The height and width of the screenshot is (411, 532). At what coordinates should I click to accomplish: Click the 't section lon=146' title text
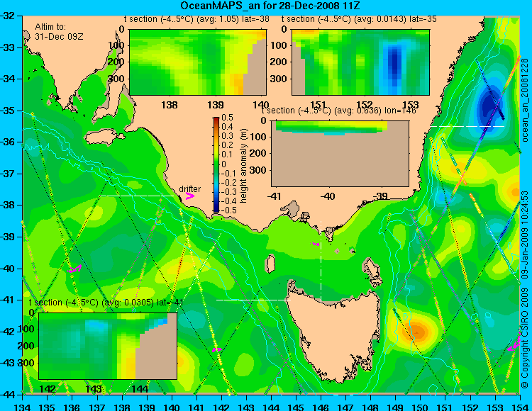click(x=338, y=111)
